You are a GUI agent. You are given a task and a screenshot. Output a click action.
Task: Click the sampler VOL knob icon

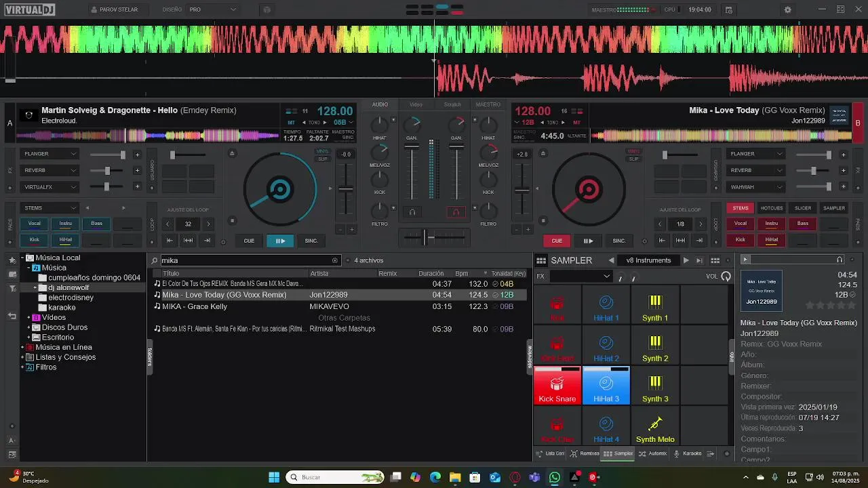coord(726,276)
